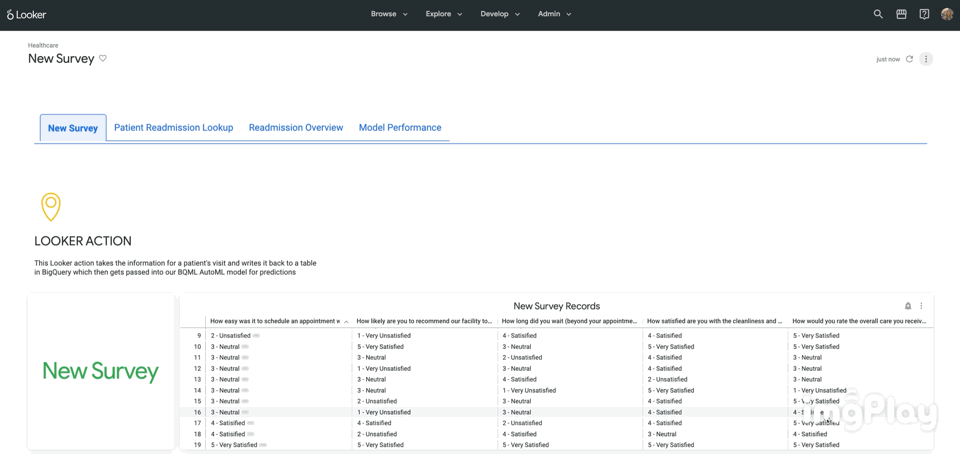Image resolution: width=960 pixels, height=454 pixels.
Task: Reload dashboard data with refresh icon
Action: tap(909, 59)
